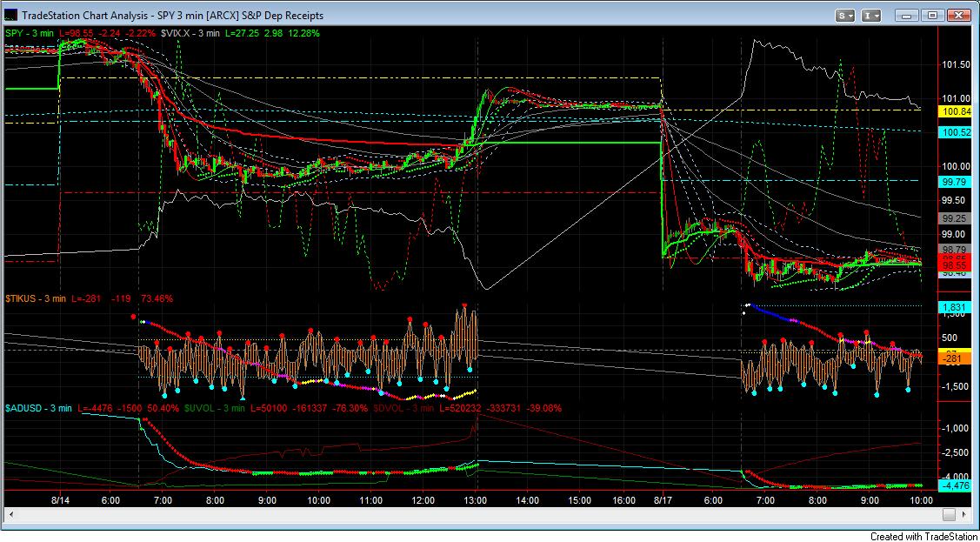Click the 11:00 label on the time axis
Viewport: 980px width, 542px height.
[x=371, y=501]
